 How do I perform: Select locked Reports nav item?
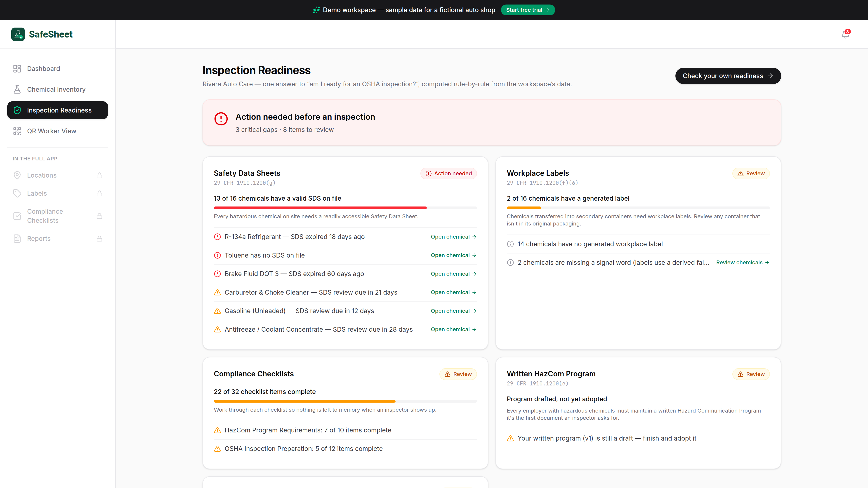[x=58, y=238]
